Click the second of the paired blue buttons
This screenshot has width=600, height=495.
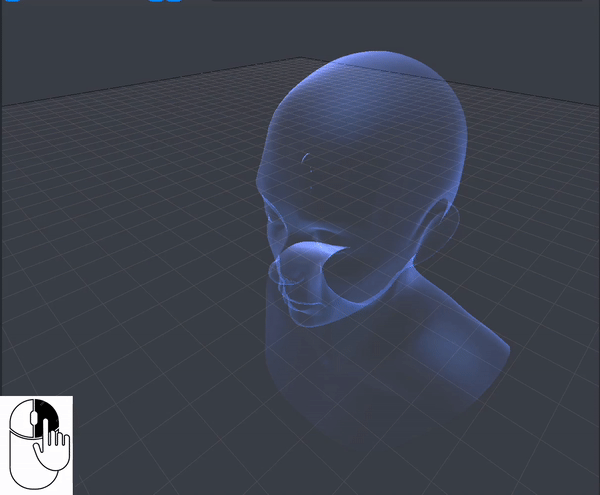pyautogui.click(x=174, y=1)
